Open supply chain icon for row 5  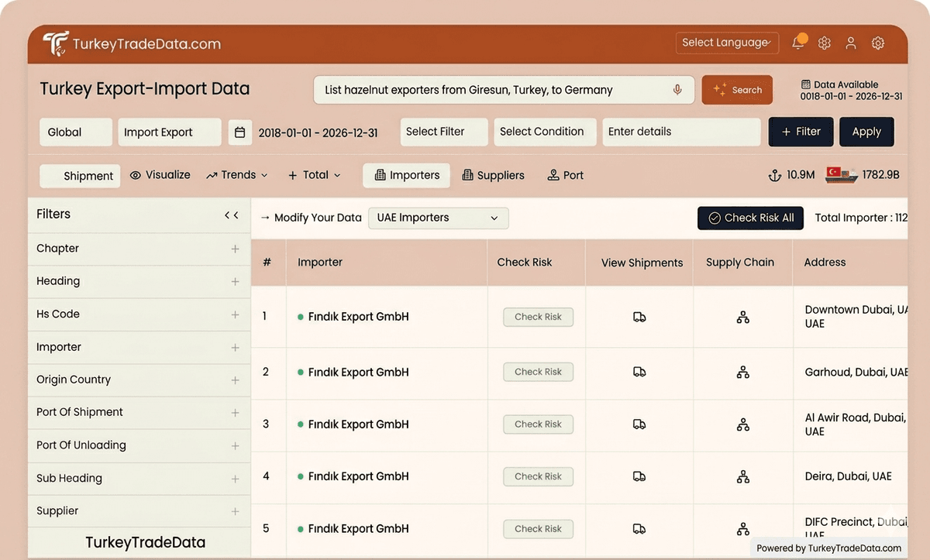[x=742, y=529]
